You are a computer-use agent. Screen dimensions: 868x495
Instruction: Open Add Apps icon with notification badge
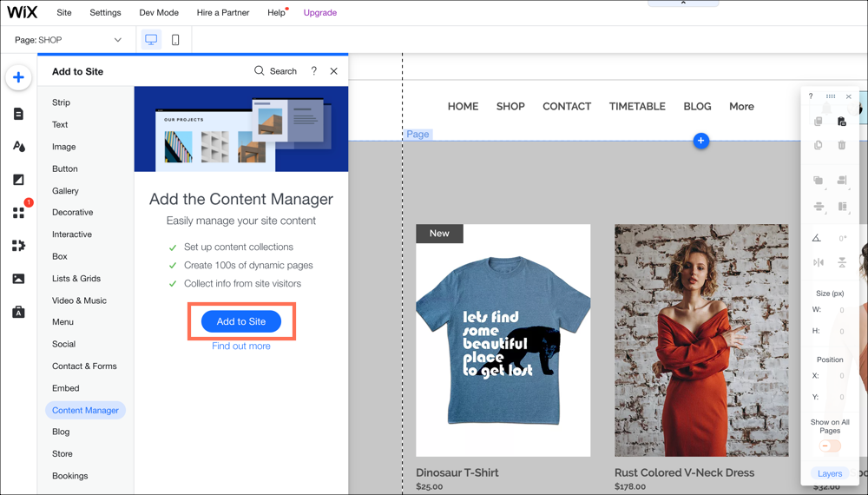click(x=18, y=213)
